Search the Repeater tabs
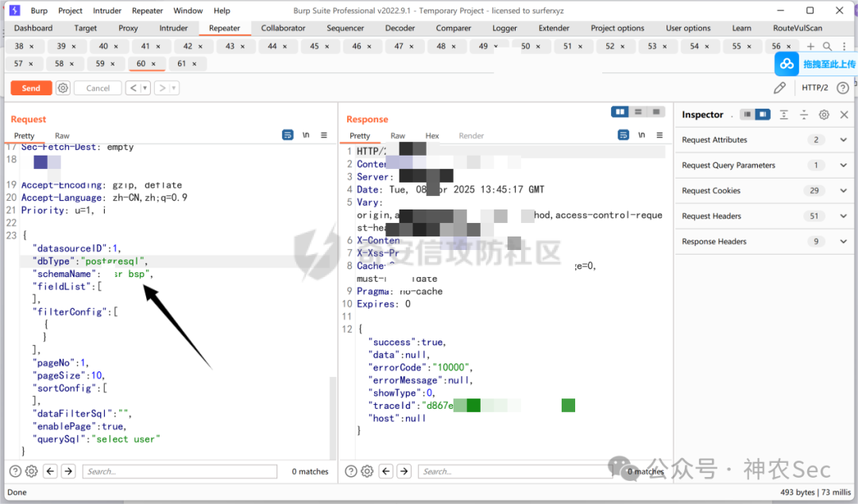The width and height of the screenshot is (858, 504). 827,47
